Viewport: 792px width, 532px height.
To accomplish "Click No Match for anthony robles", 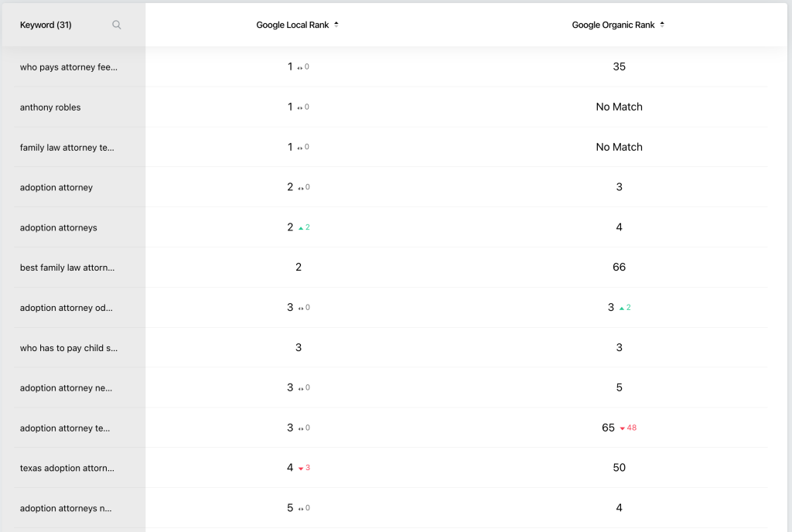I will click(x=619, y=107).
